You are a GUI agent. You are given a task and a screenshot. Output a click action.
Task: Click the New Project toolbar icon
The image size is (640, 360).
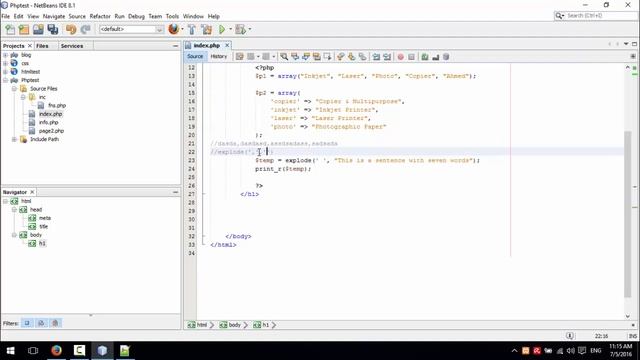pos(24,29)
